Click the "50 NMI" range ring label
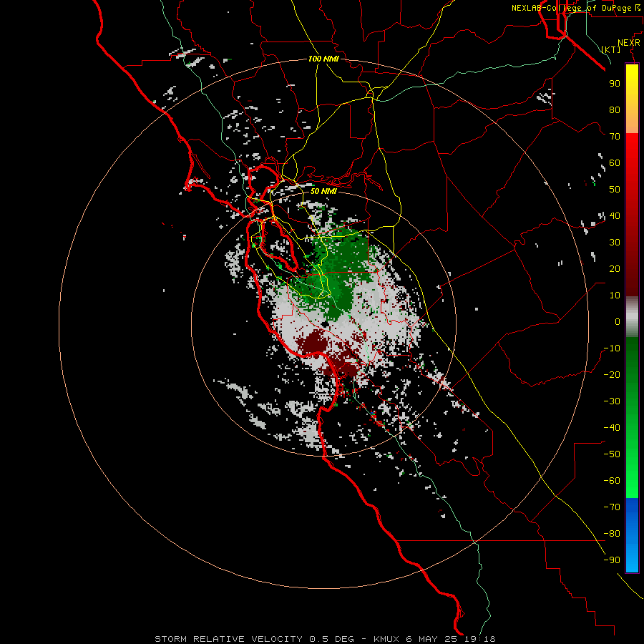This screenshot has width=644, height=644. tap(323, 191)
